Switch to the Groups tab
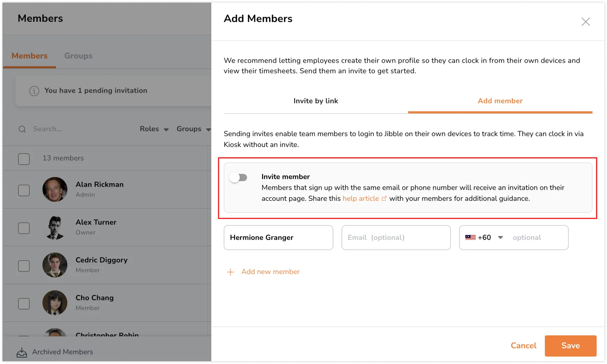Screen dimensions: 607x364 pyautogui.click(x=78, y=56)
